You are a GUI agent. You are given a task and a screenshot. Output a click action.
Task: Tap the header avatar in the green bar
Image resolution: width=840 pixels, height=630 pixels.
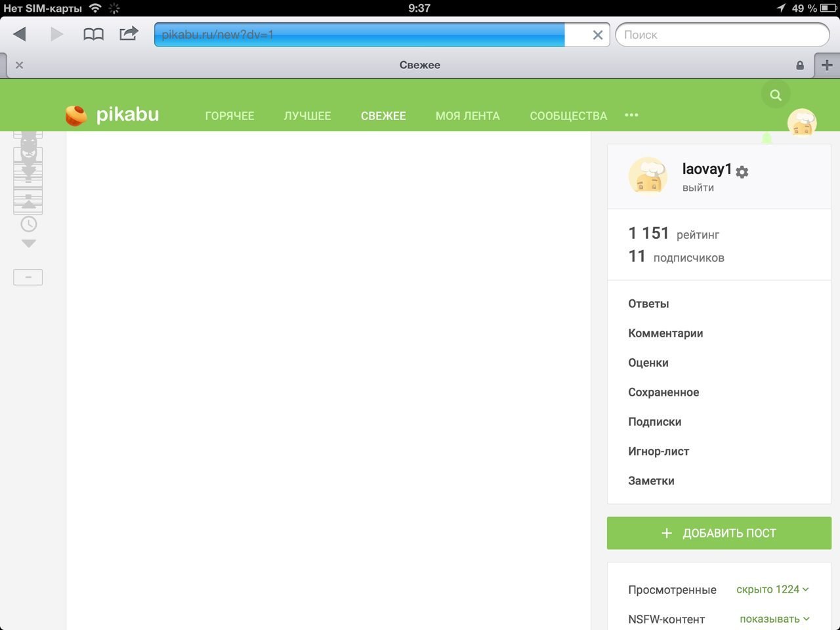point(801,122)
